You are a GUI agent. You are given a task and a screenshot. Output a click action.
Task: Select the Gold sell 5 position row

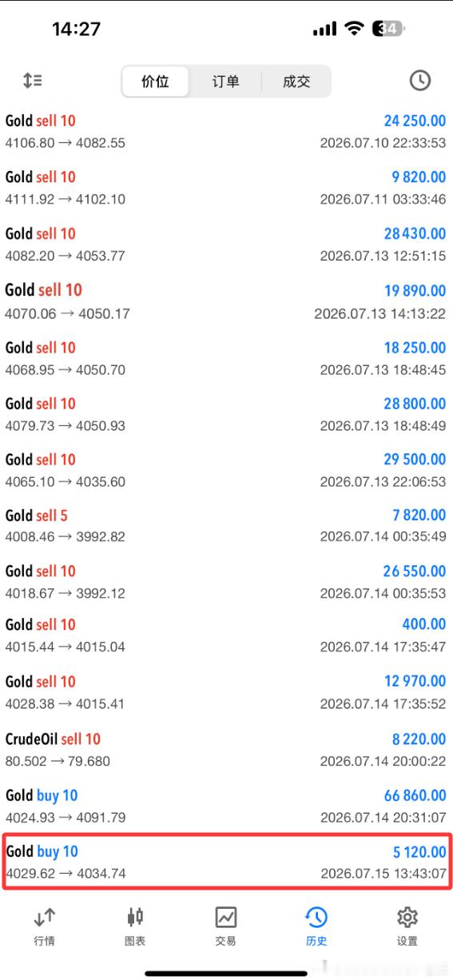tap(226, 525)
